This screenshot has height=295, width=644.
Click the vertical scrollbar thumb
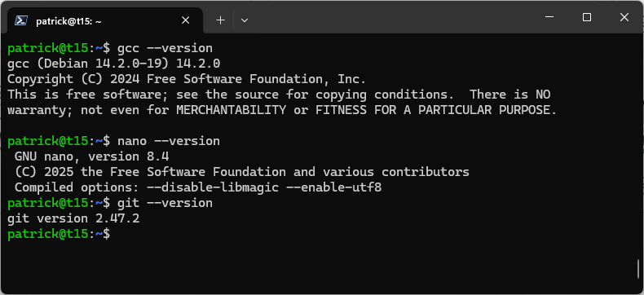pos(638,269)
